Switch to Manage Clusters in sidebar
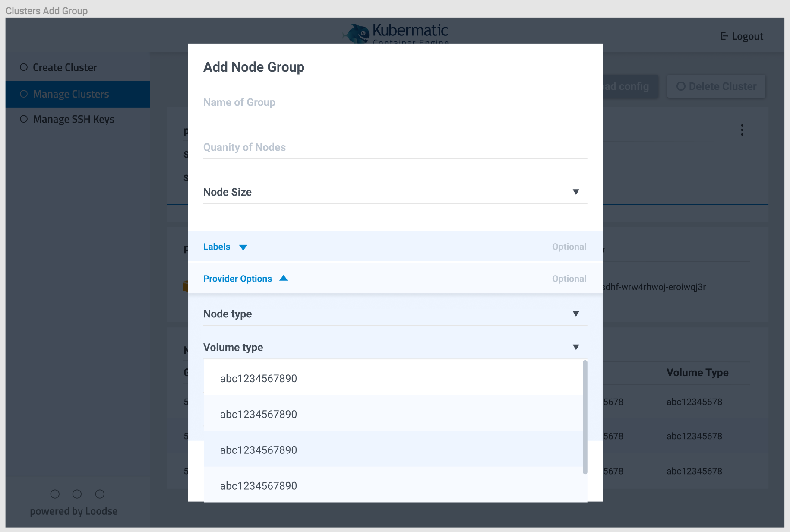790x532 pixels. [x=71, y=94]
